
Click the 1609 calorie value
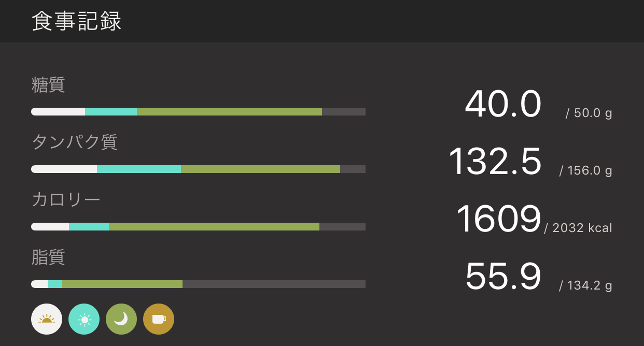pyautogui.click(x=498, y=219)
